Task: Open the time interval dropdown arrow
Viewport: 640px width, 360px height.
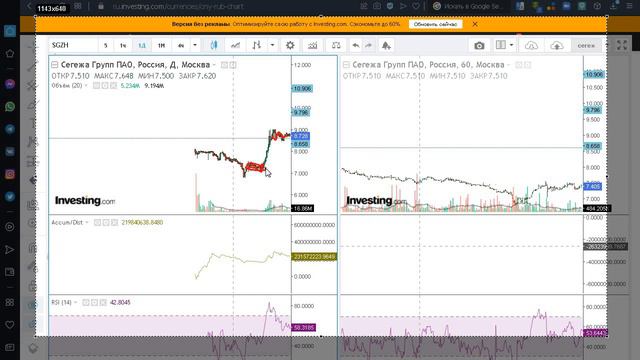Action: click(x=195, y=45)
